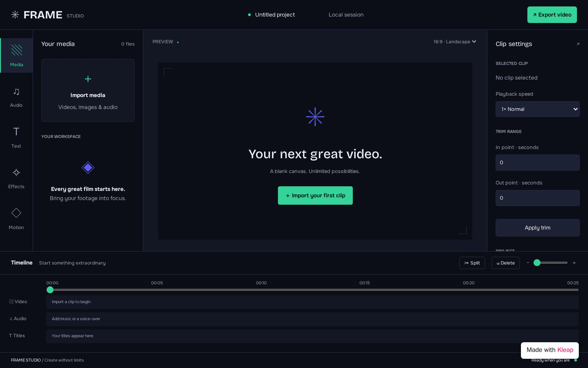Viewport: 588px width, 368px height.
Task: Open the Motion panel in the sidebar
Action: [x=16, y=219]
